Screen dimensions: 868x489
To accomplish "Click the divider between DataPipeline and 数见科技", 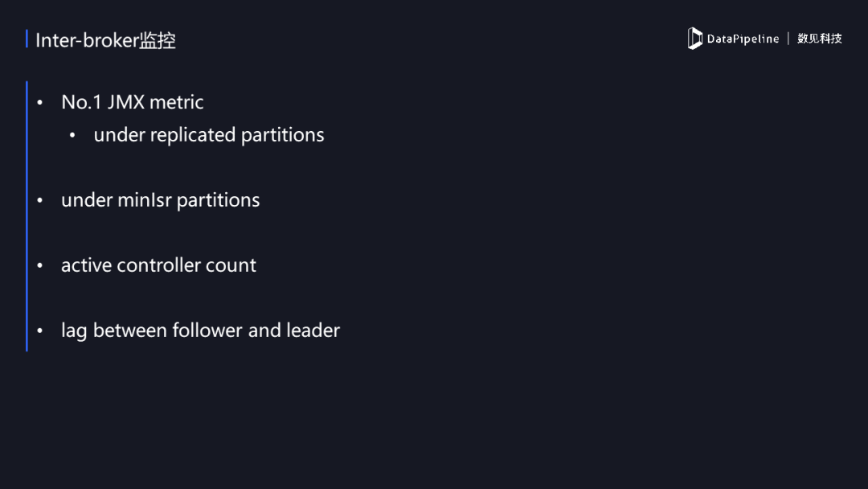I will (788, 39).
